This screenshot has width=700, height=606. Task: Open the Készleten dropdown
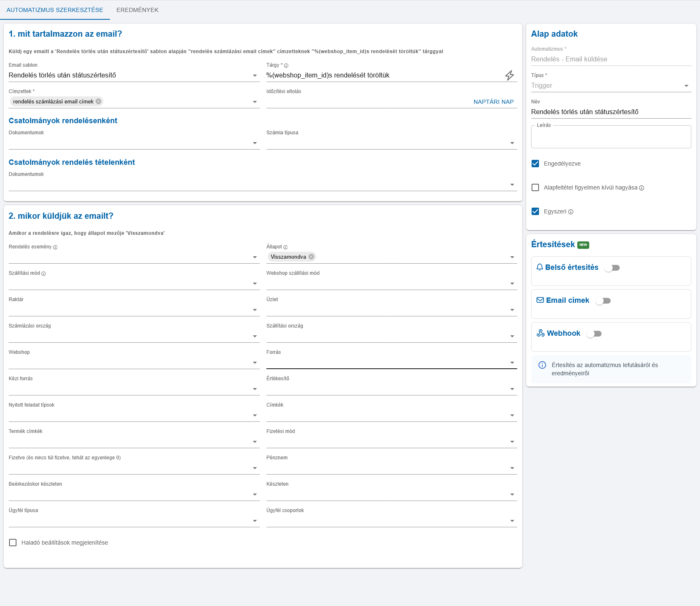coord(392,494)
